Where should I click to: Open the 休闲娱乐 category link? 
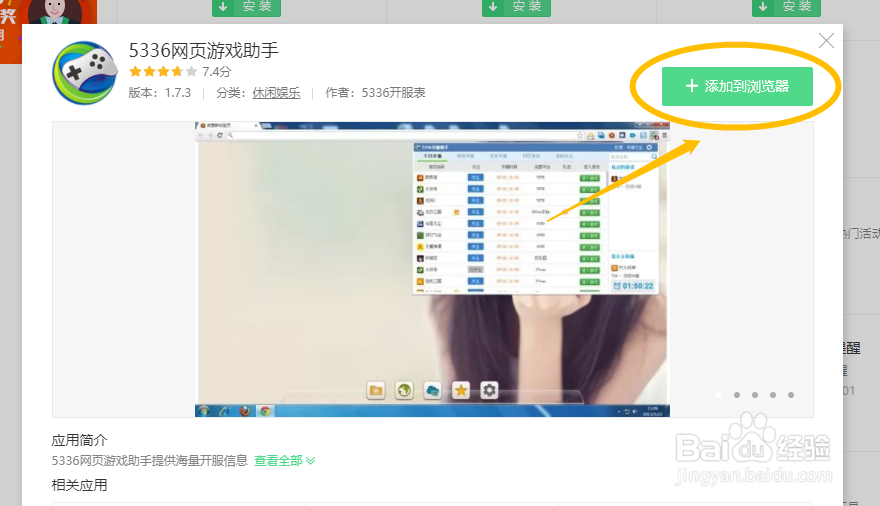click(276, 93)
